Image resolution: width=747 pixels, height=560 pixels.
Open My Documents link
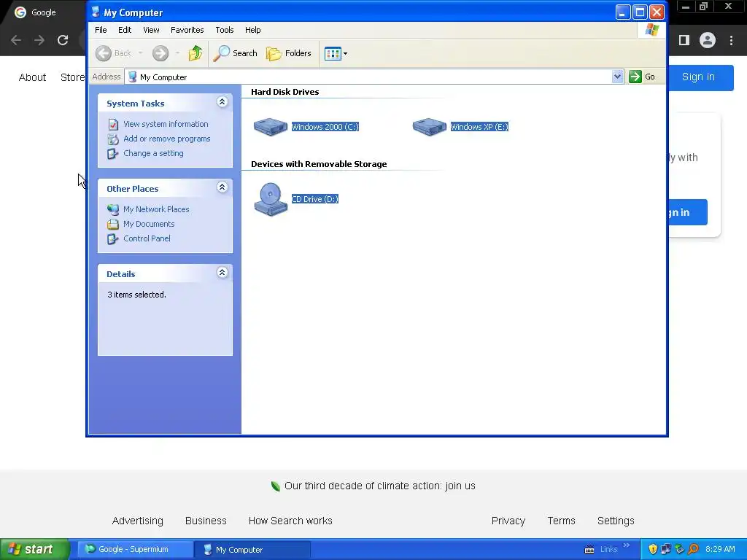point(149,224)
